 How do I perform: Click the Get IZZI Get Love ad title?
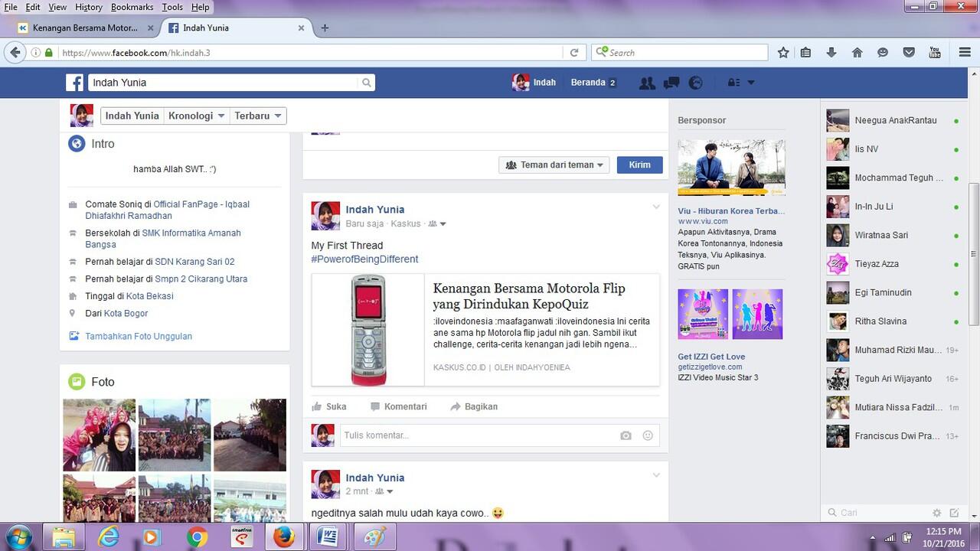(711, 357)
